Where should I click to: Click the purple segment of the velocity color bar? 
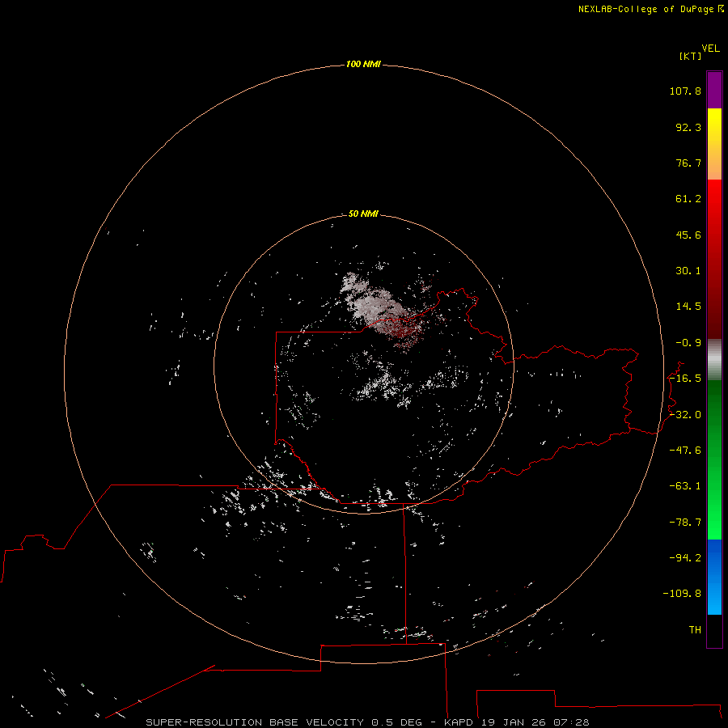[x=714, y=90]
